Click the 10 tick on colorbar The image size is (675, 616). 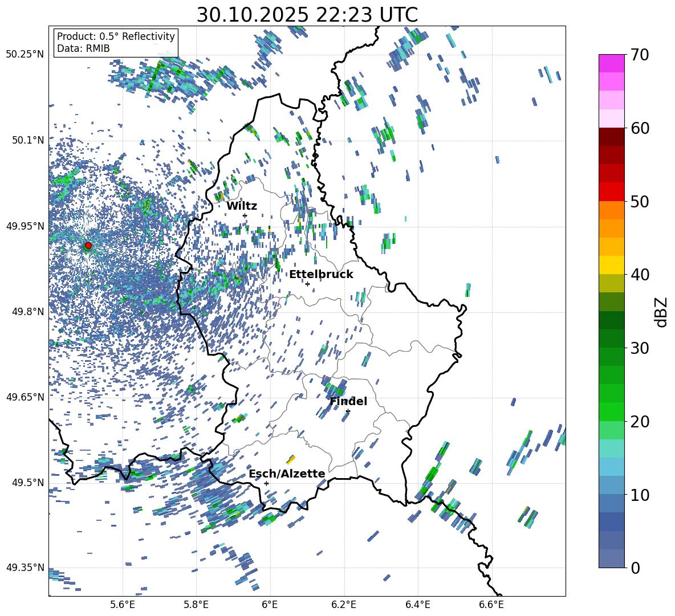[x=640, y=495]
